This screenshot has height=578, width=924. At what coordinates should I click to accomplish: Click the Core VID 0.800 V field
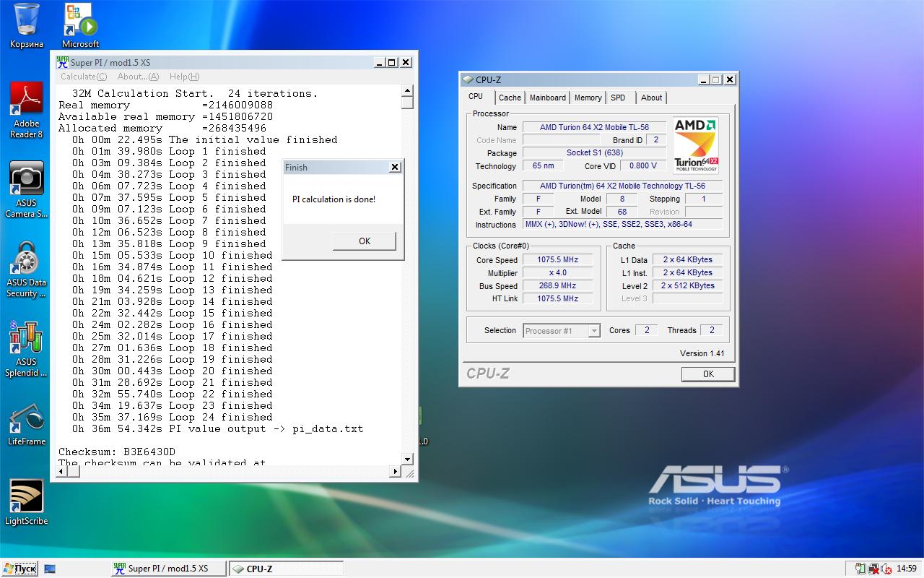pos(643,166)
